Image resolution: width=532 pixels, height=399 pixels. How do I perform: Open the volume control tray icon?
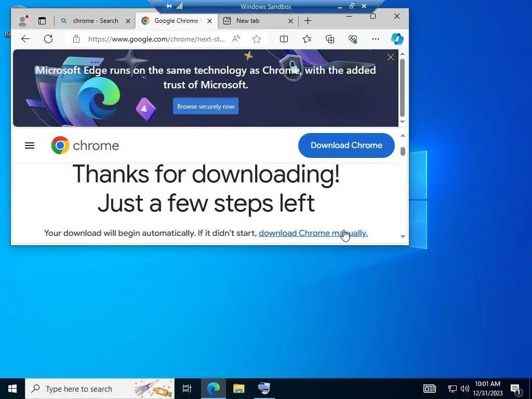[465, 389]
